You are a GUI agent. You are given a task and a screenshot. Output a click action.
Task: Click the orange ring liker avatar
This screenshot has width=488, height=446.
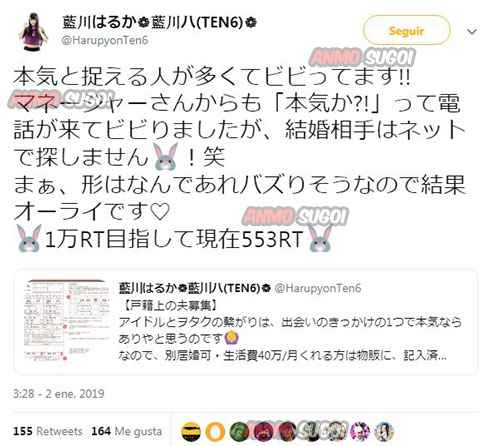point(215,431)
